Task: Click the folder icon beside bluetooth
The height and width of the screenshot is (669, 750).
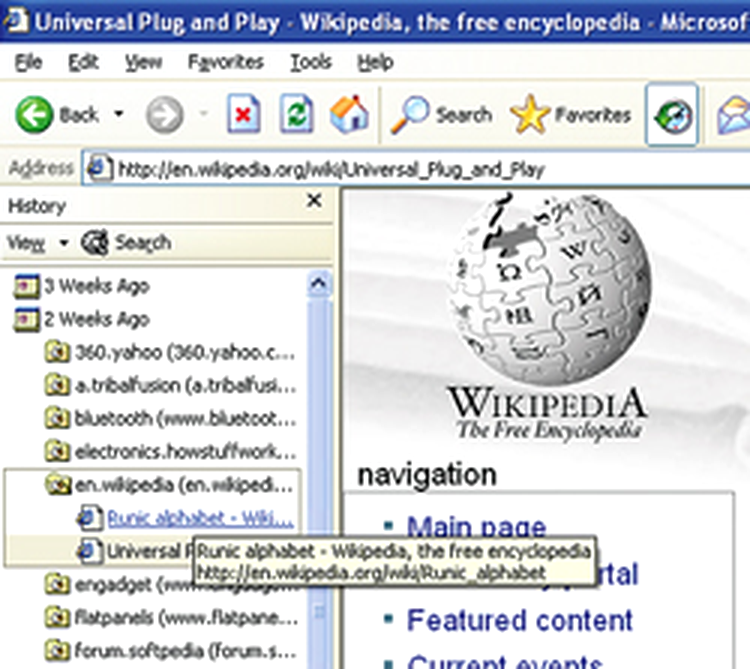Action: [x=57, y=419]
